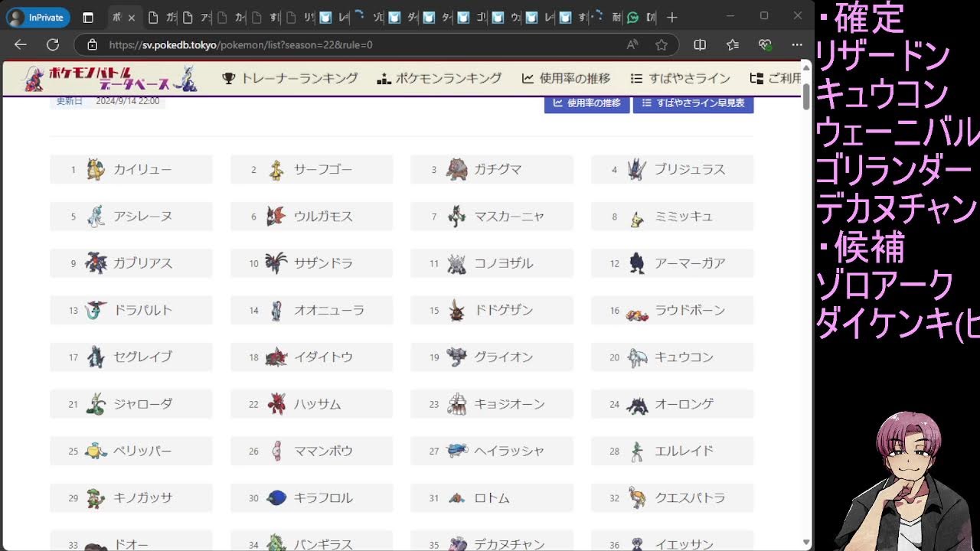The width and height of the screenshot is (980, 551).
Task: Click the オオニューラ sprite icon
Action: point(277,310)
